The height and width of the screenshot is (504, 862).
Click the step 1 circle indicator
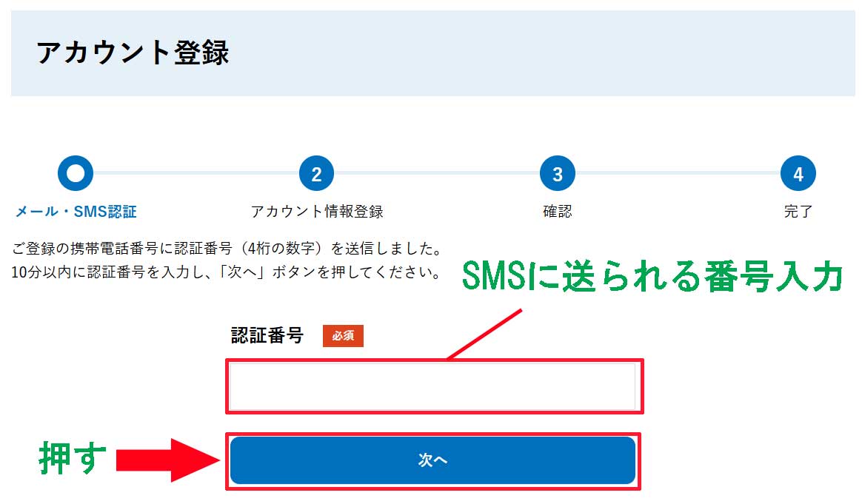76,173
